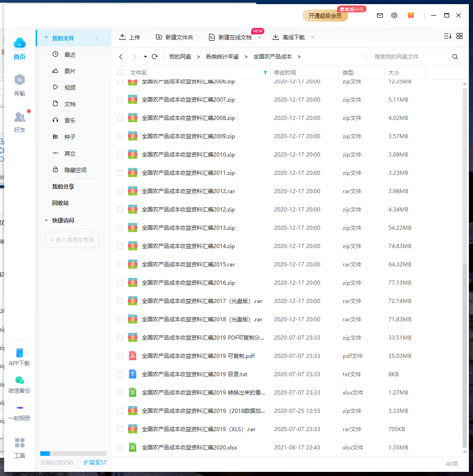This screenshot has height=476, width=473.
Task: Click the txt icon of 2019 目录.txt
Action: tap(133, 374)
